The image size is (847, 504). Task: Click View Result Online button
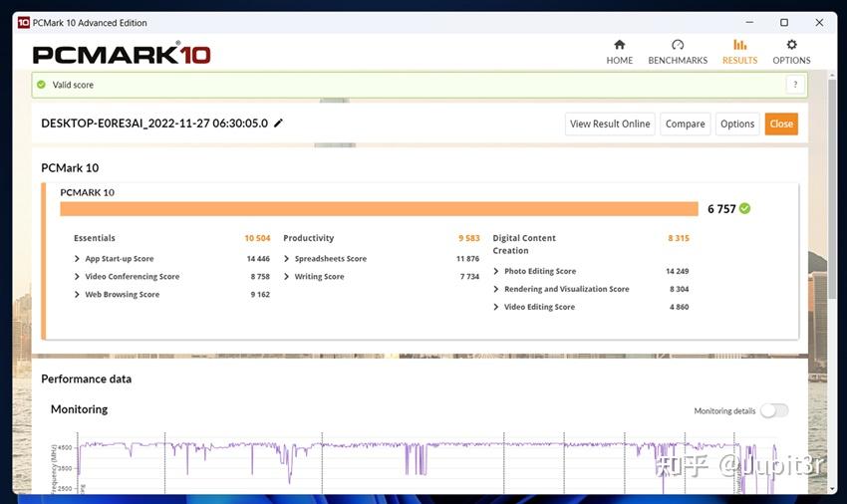coord(610,124)
